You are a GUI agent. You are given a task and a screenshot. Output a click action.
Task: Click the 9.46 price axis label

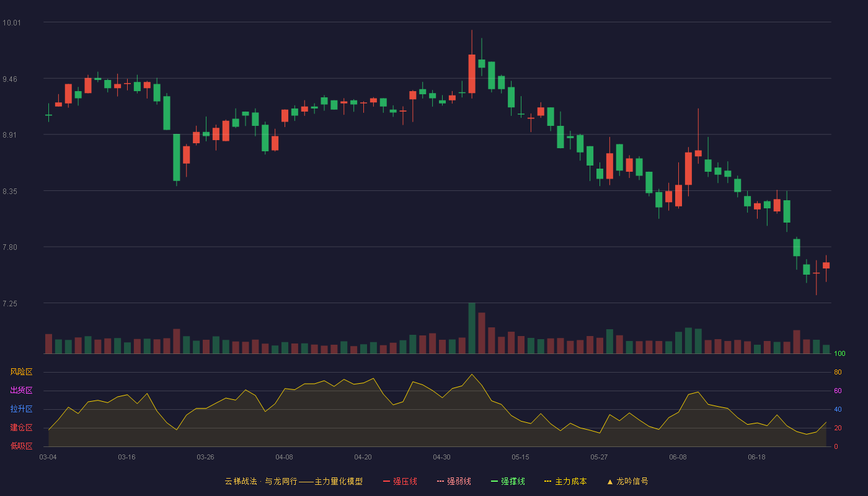click(11, 79)
